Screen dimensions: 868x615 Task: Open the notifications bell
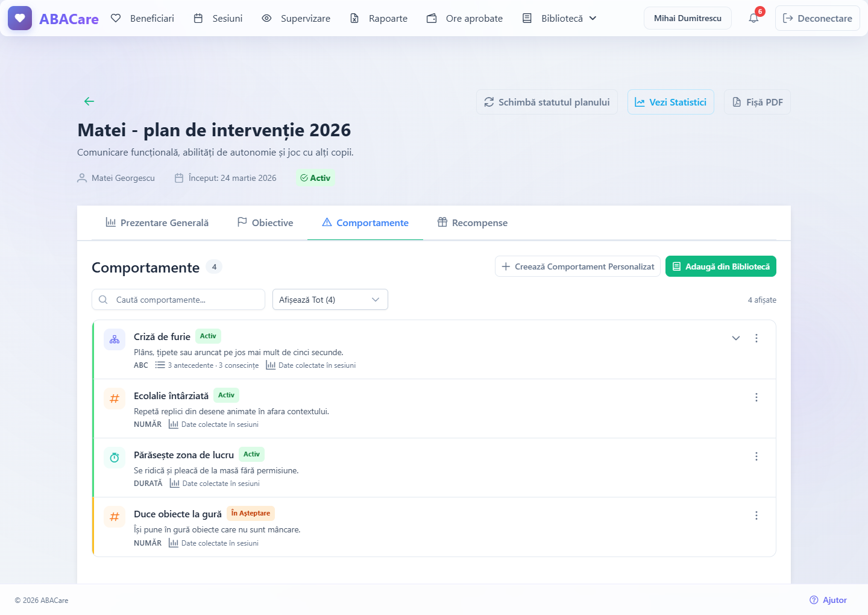[x=753, y=18]
